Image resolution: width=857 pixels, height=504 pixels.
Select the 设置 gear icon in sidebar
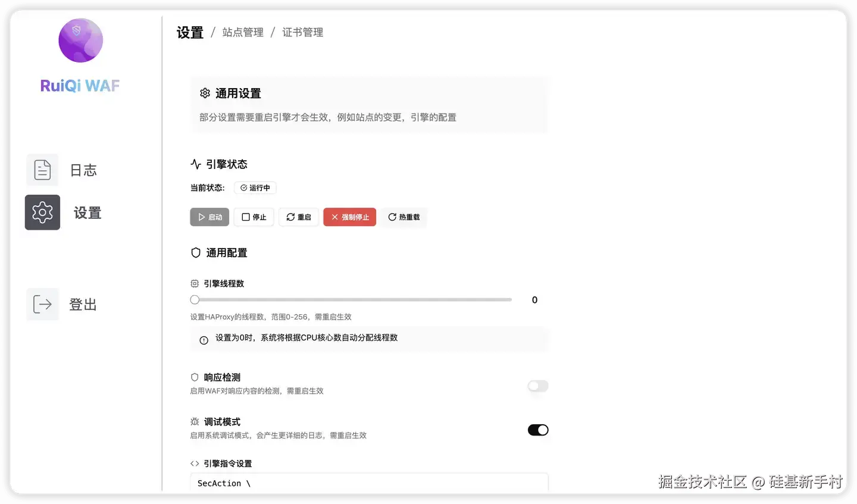click(x=42, y=212)
